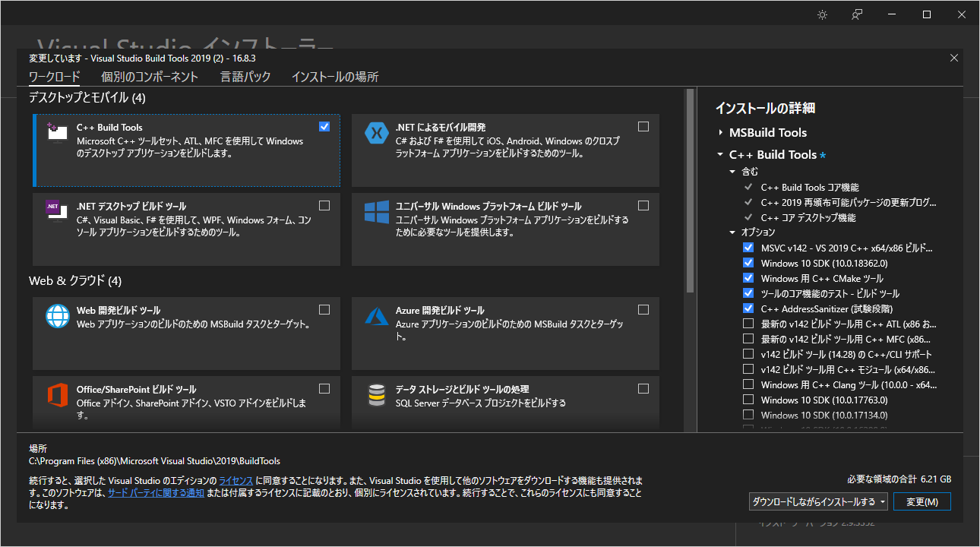Check the C++ ATL for v142 option
Viewport: 980px width, 547px height.
(748, 324)
